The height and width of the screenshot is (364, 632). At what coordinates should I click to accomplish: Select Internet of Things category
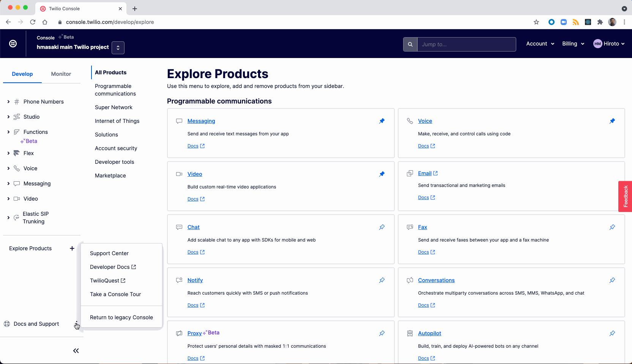[117, 121]
